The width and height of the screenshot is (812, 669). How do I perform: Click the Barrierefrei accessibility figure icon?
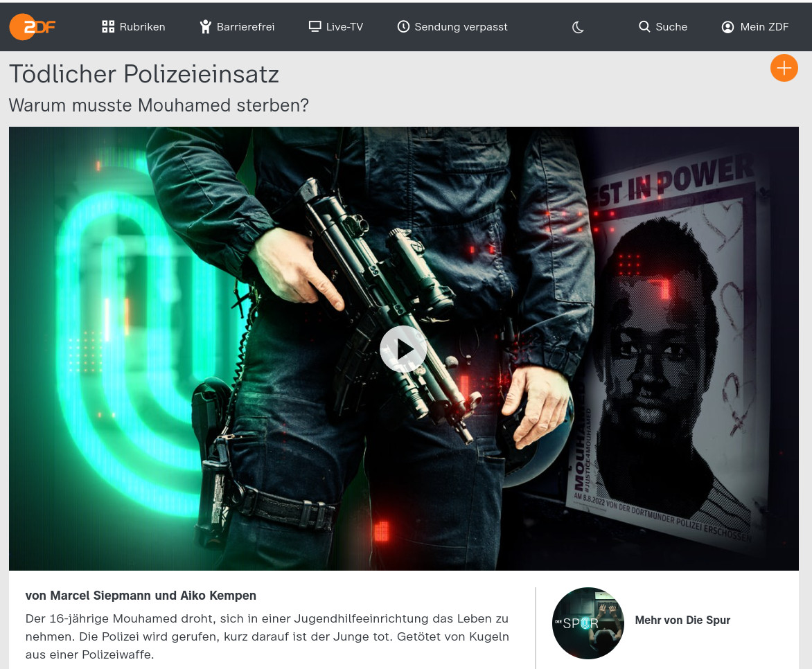click(205, 27)
